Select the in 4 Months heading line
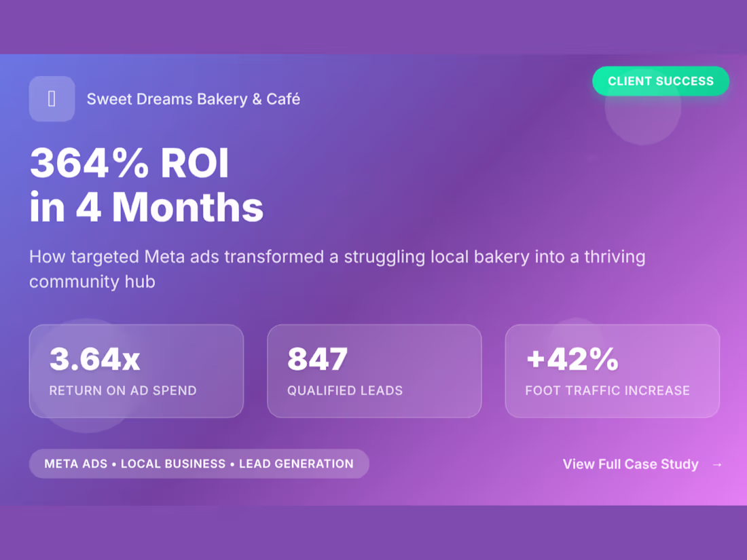The image size is (747, 560). (146, 208)
